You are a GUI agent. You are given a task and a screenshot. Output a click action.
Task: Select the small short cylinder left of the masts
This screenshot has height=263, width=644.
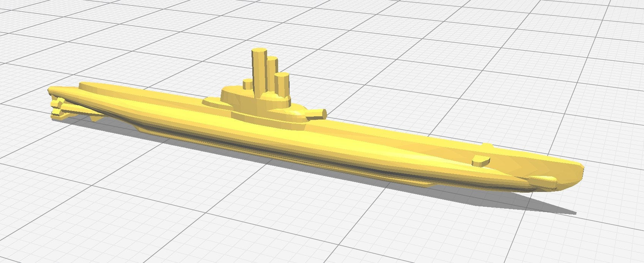click(x=247, y=84)
